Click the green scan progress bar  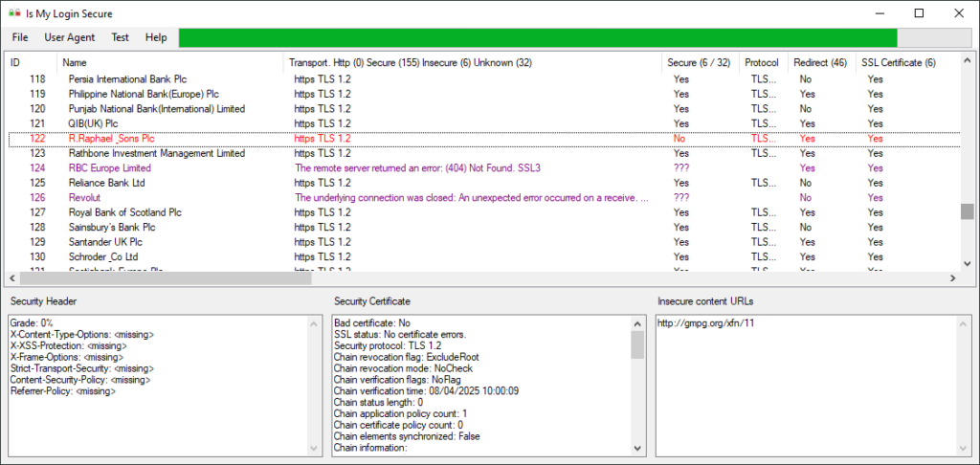(538, 37)
